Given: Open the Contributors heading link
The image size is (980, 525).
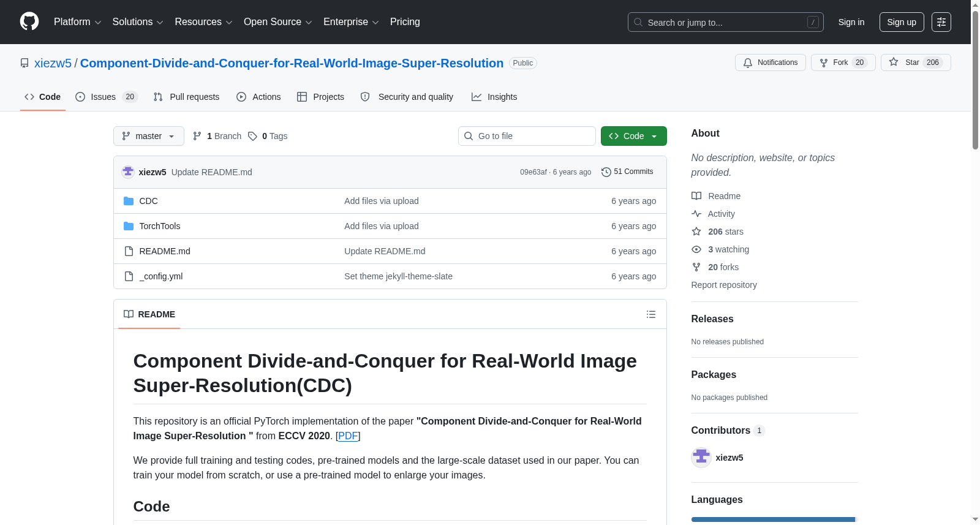Looking at the screenshot, I should 728,430.
